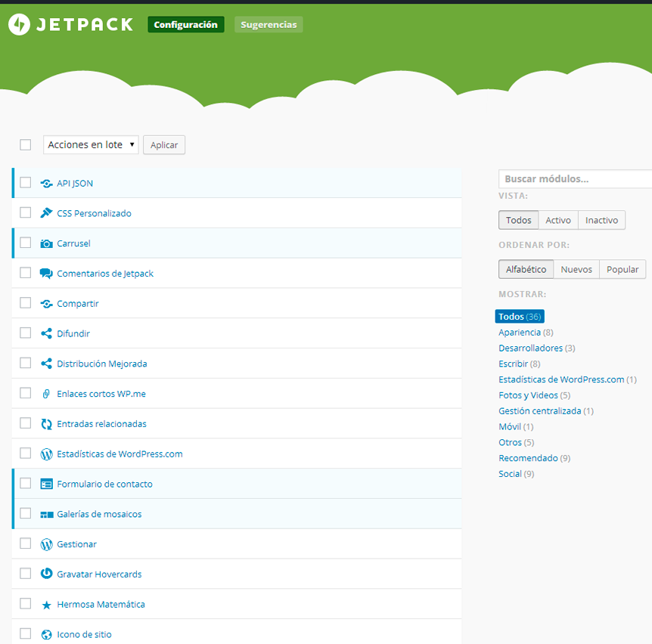Click the speech bubble icon for Comentarios de Jetpack
The height and width of the screenshot is (644, 652).
46,274
